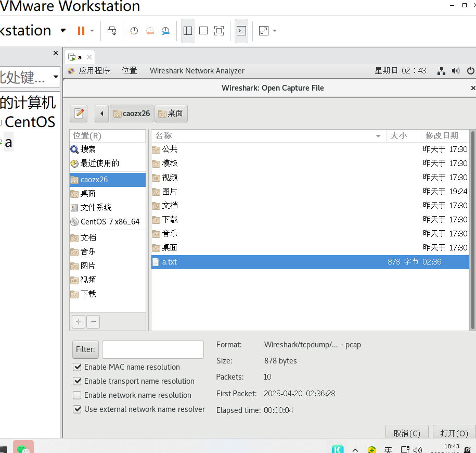Viewport: 476px width, 453px height.
Task: Click the back arrow in path bar
Action: coord(101,114)
